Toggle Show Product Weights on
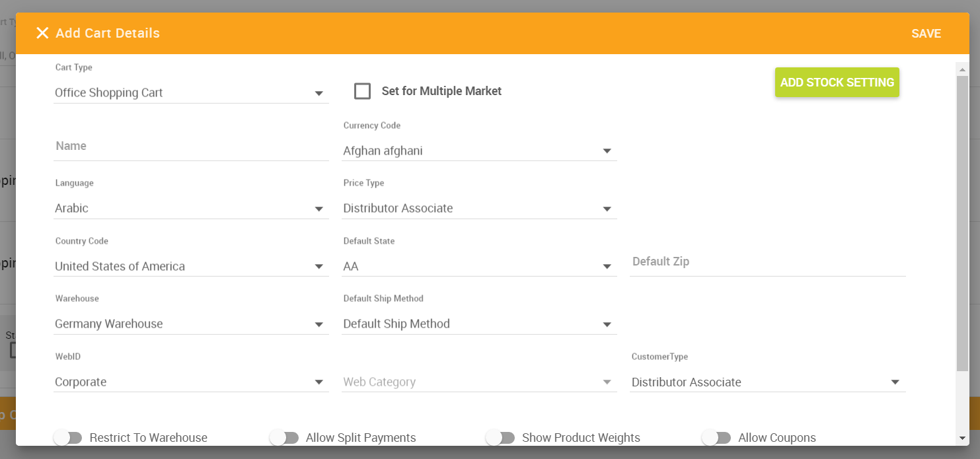980x459 pixels. pyautogui.click(x=500, y=438)
